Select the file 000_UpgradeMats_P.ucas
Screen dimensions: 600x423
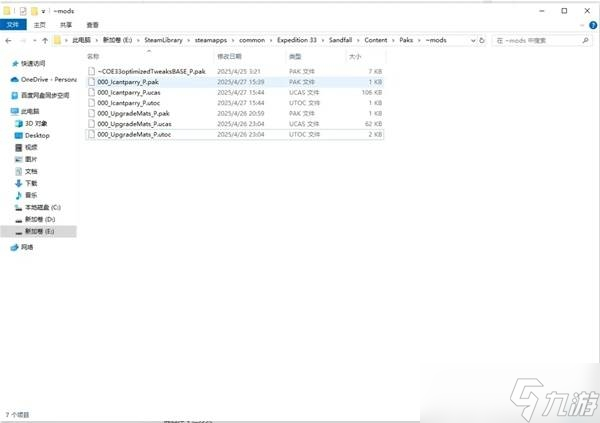pos(234,124)
